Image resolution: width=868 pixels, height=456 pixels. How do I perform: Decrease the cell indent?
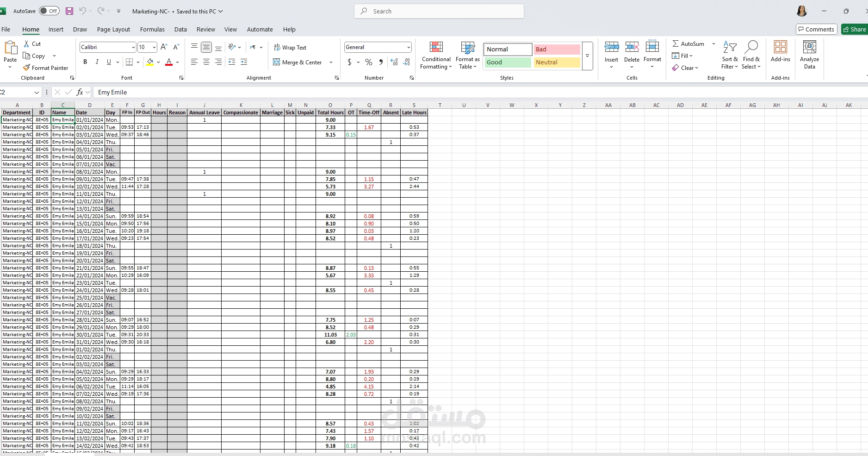(x=232, y=62)
